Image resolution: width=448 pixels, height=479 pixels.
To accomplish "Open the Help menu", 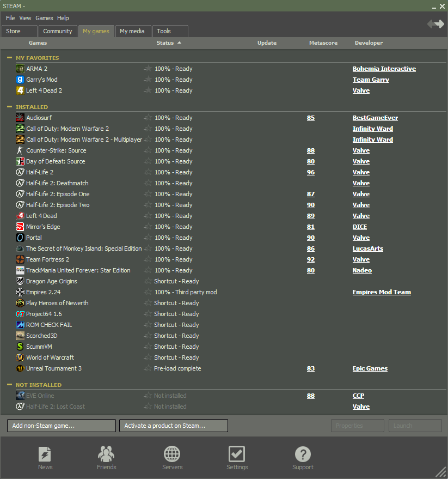I will (63, 18).
